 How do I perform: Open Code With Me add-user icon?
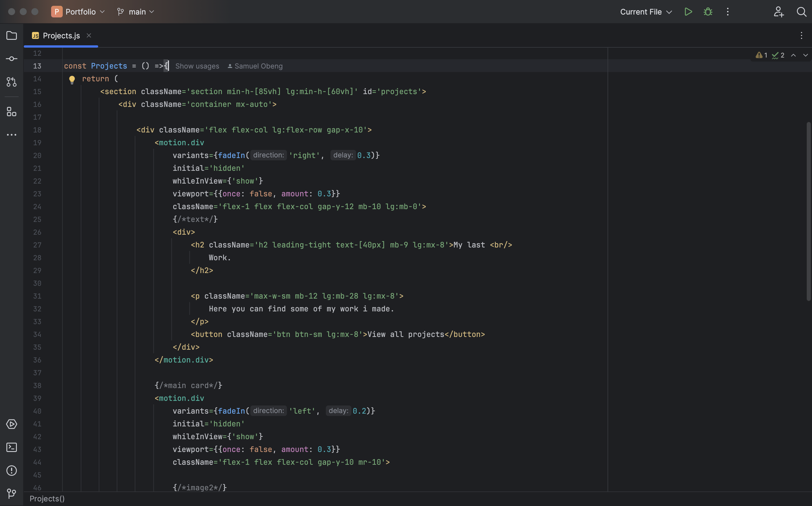click(x=779, y=12)
